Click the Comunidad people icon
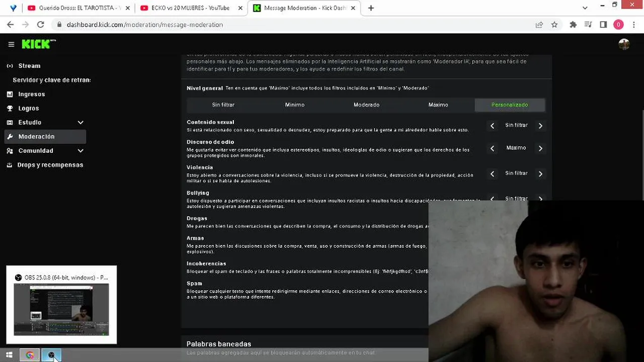 point(10,150)
